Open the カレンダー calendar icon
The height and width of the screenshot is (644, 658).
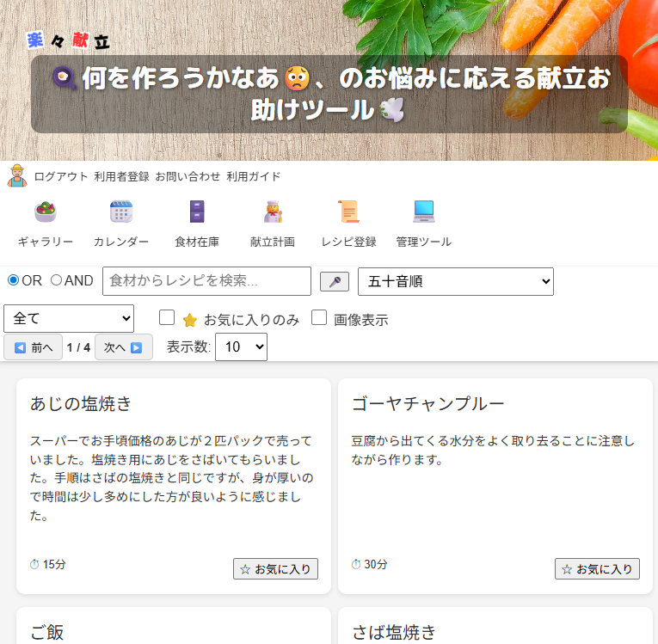121,212
